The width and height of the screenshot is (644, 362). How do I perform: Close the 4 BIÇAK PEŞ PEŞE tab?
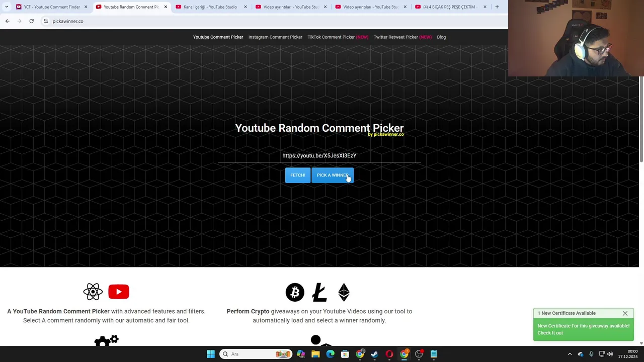485,7
